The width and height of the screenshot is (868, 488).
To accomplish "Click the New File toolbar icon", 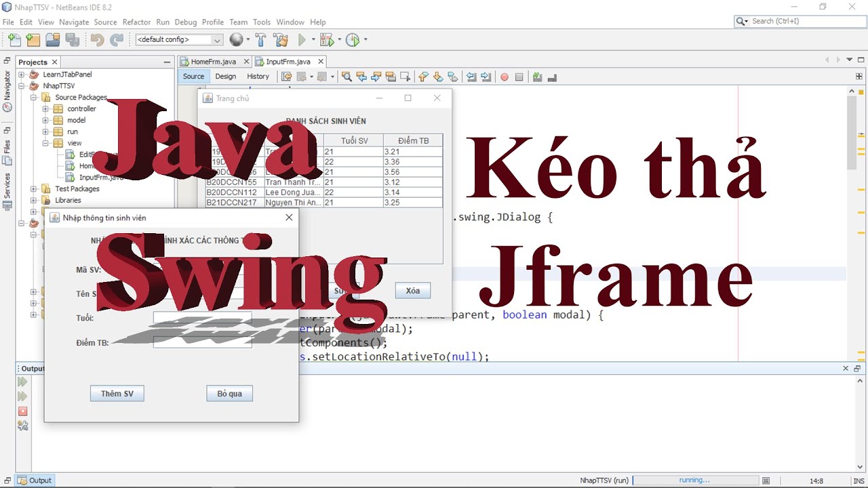I will (14, 40).
